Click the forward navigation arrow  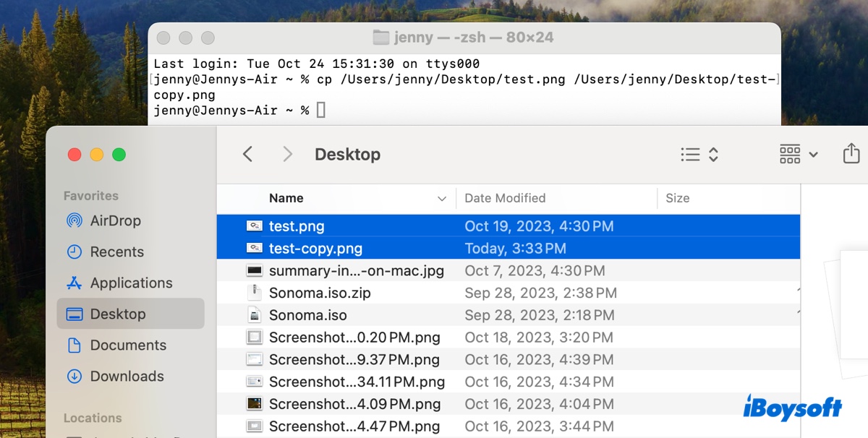(x=287, y=154)
